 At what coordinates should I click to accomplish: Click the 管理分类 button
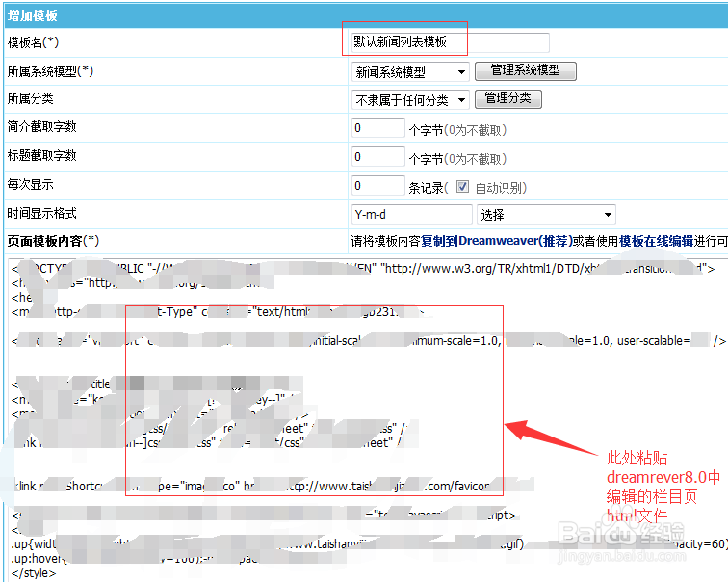pos(507,98)
